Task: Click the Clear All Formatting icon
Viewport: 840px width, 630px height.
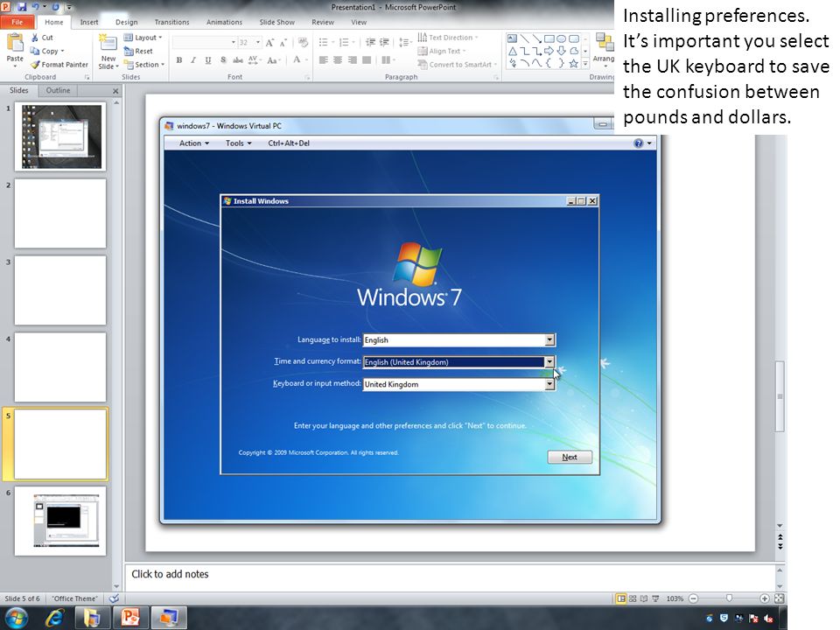Action: click(x=303, y=42)
